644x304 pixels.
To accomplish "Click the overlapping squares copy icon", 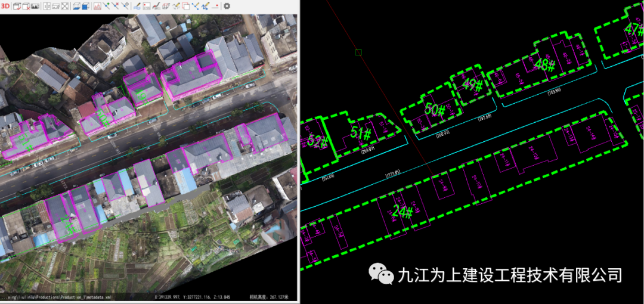I will [x=185, y=6].
